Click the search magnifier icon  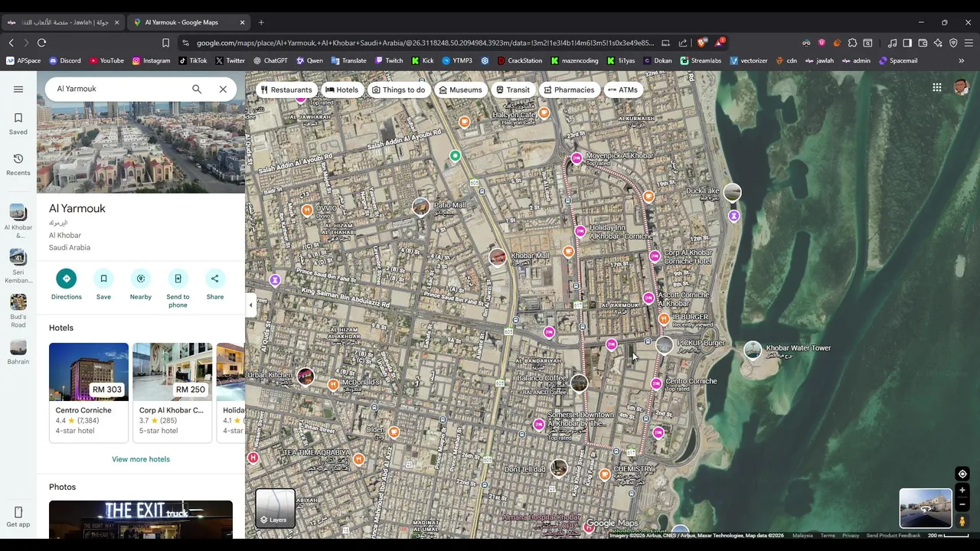[197, 89]
